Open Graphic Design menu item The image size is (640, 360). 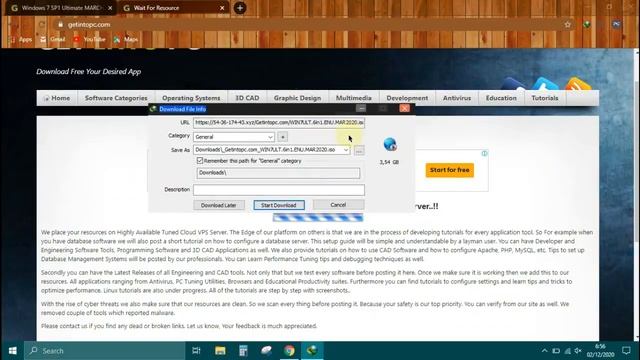297,98
